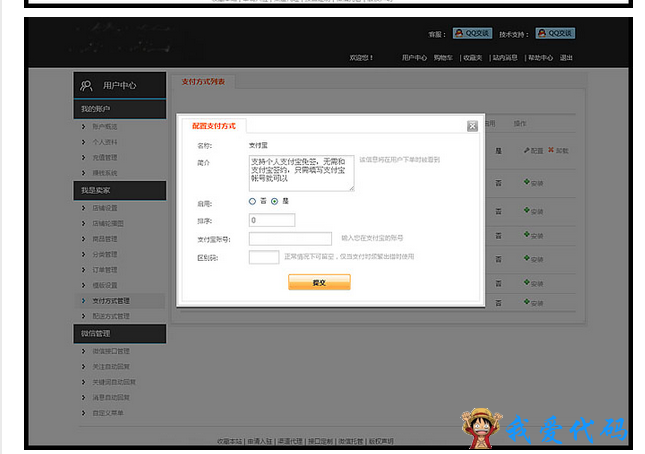Click the user icon in 用户中心 sidebar header
This screenshot has height=454, width=645.
click(x=86, y=86)
